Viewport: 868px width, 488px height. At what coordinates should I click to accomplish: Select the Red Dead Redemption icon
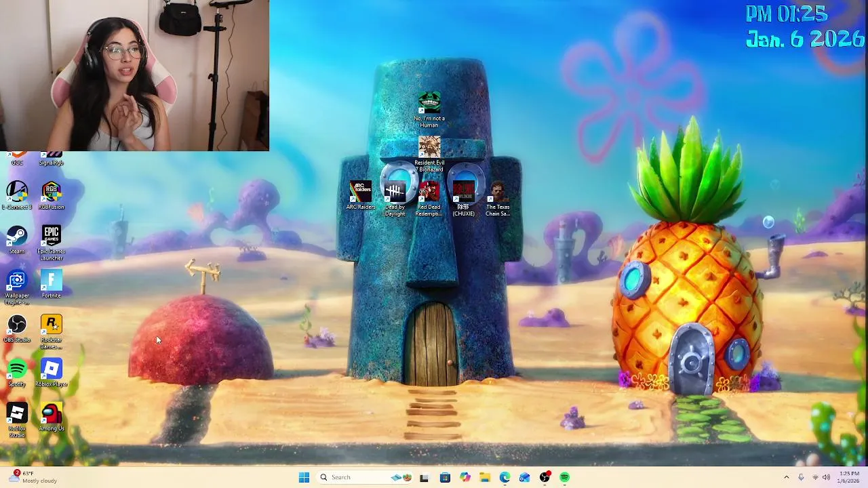pyautogui.click(x=429, y=199)
